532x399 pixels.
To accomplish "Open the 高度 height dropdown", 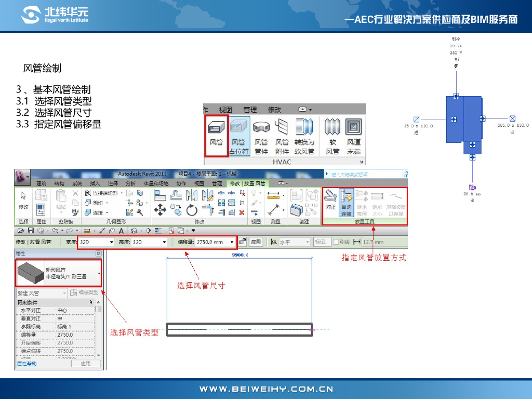I will pos(164,242).
